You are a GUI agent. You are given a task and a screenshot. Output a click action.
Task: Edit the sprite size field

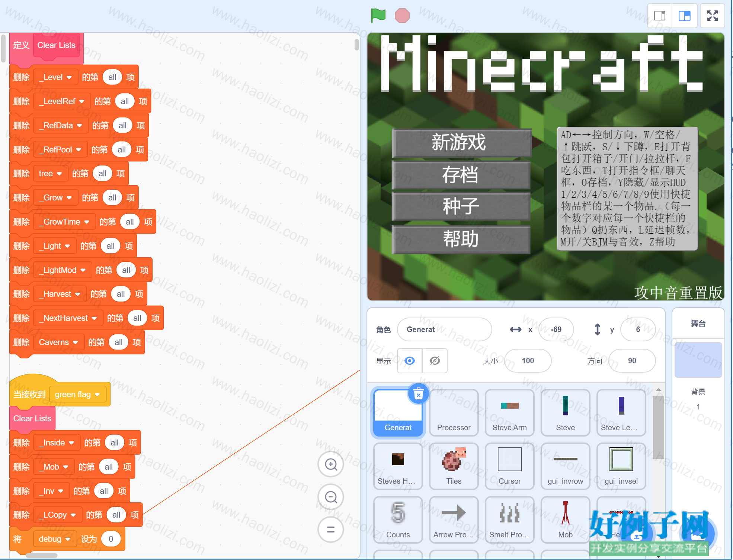(x=528, y=361)
